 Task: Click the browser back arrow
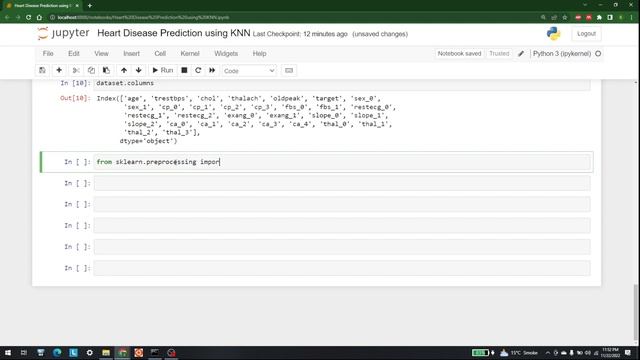pos(7,18)
